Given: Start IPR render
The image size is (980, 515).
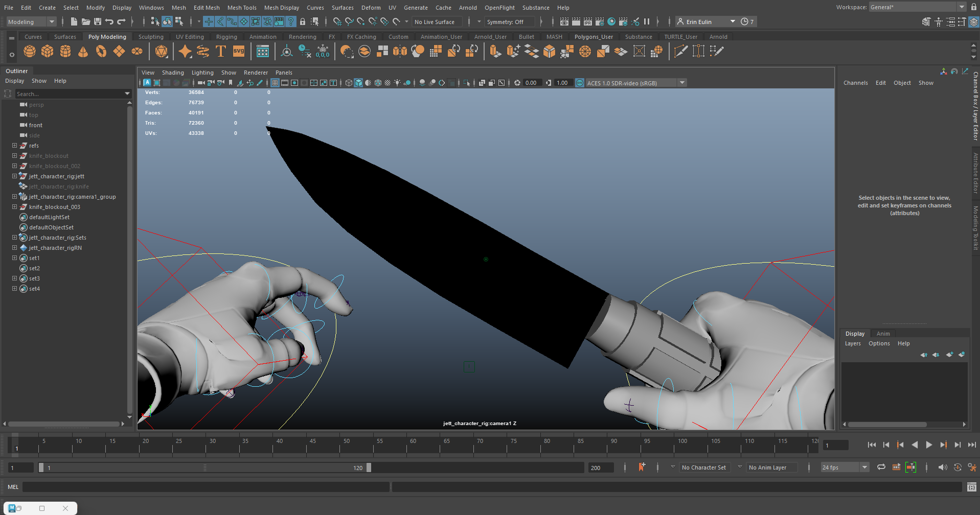Looking at the screenshot, I should click(x=588, y=21).
